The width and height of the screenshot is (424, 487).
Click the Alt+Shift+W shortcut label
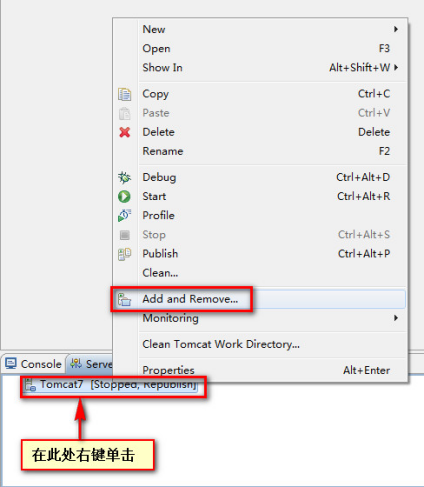(360, 68)
